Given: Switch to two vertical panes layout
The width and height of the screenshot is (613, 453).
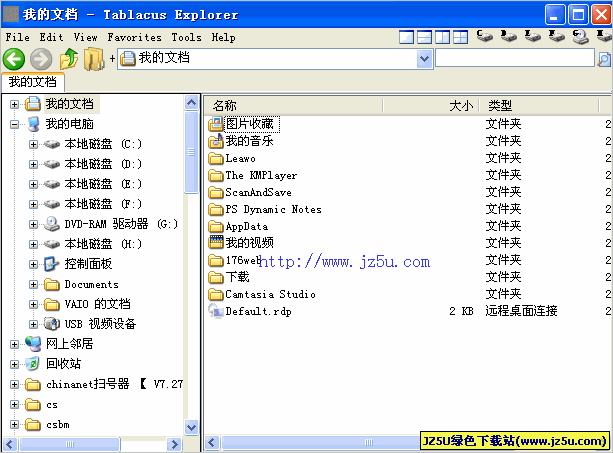Looking at the screenshot, I should coord(442,37).
